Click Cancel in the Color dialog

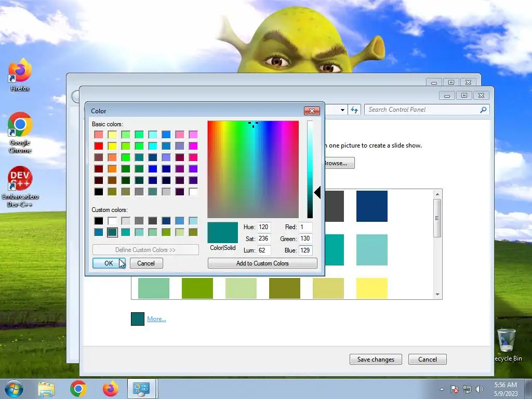coord(146,263)
